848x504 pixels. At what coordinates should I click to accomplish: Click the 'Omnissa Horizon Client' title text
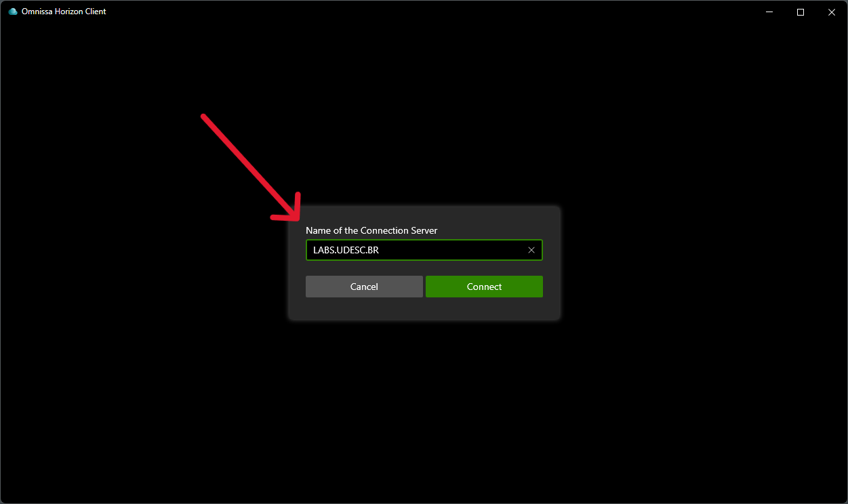tap(64, 12)
